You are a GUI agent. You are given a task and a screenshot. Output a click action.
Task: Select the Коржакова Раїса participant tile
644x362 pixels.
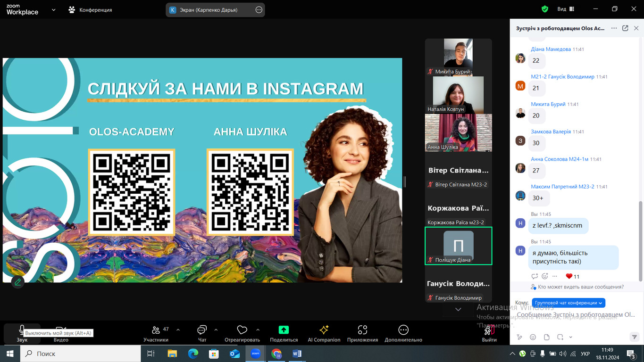pyautogui.click(x=458, y=208)
